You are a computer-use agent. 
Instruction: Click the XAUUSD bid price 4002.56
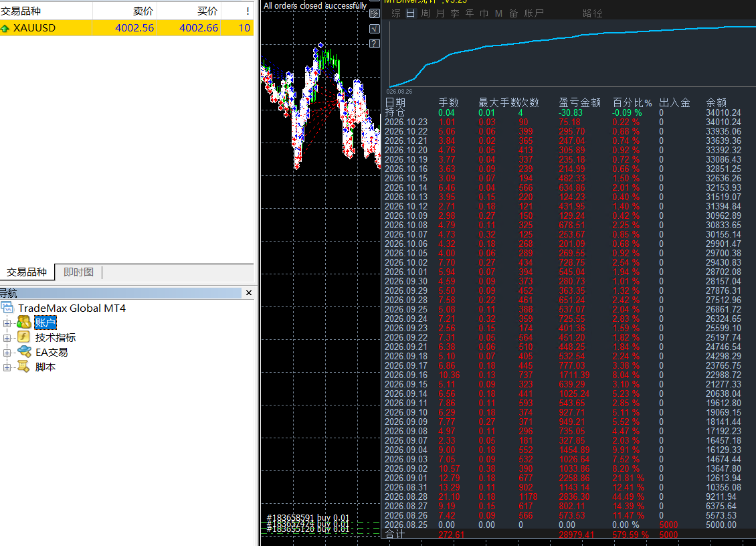point(134,28)
